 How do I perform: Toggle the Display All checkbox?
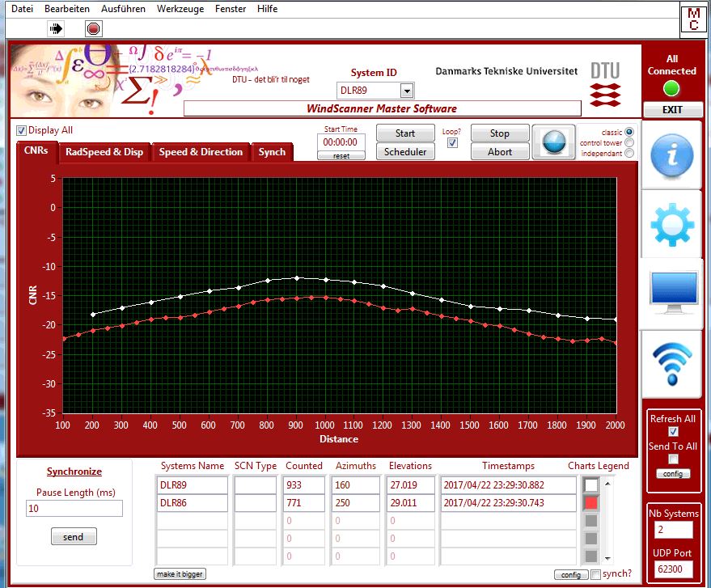[21, 130]
